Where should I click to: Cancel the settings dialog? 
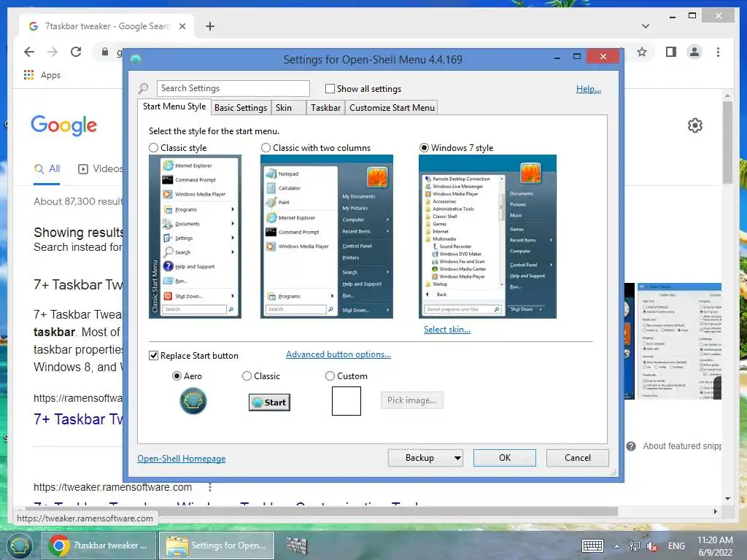(x=578, y=458)
